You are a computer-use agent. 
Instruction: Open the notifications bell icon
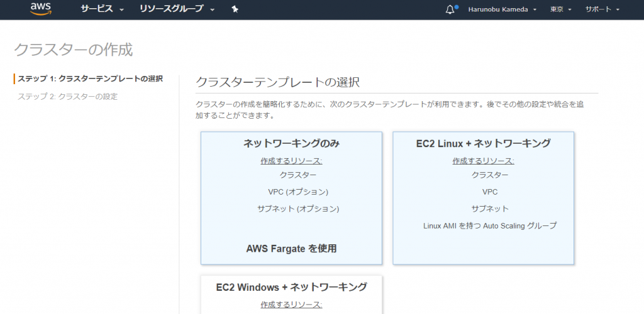(450, 9)
